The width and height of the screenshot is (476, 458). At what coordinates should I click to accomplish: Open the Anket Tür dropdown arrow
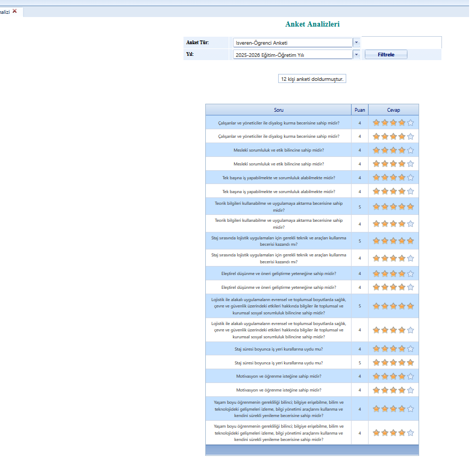tap(356, 43)
